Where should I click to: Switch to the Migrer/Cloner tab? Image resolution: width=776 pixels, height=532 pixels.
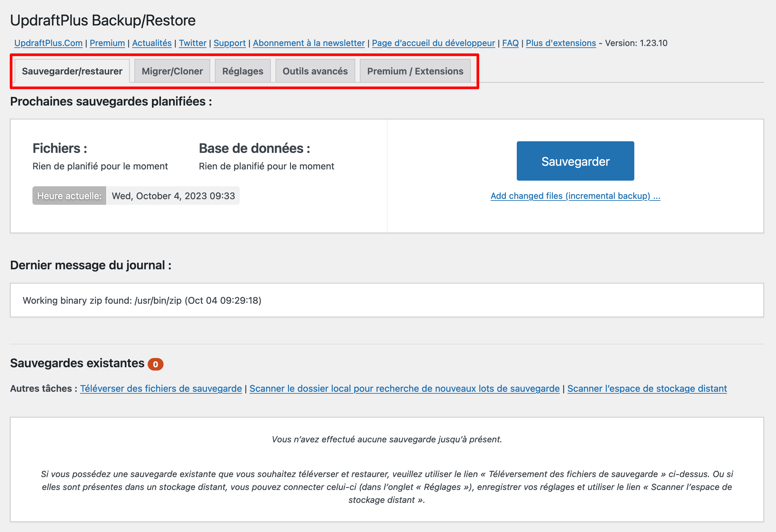[172, 71]
